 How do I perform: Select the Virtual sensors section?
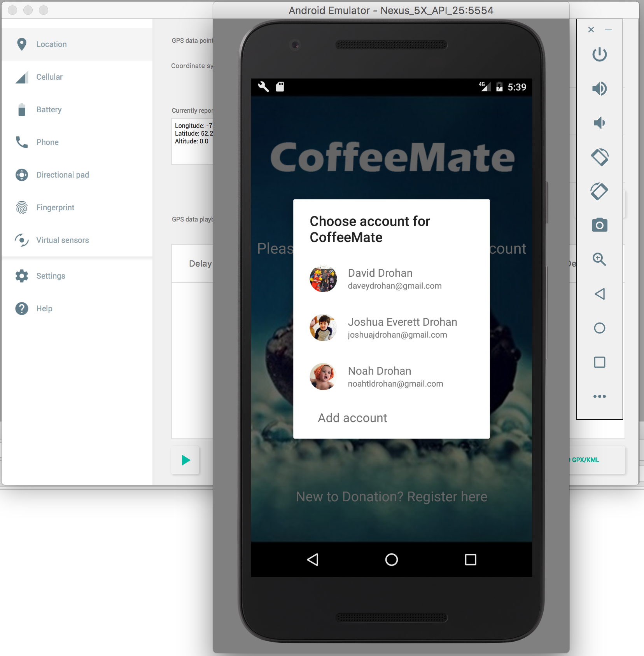[x=62, y=240]
